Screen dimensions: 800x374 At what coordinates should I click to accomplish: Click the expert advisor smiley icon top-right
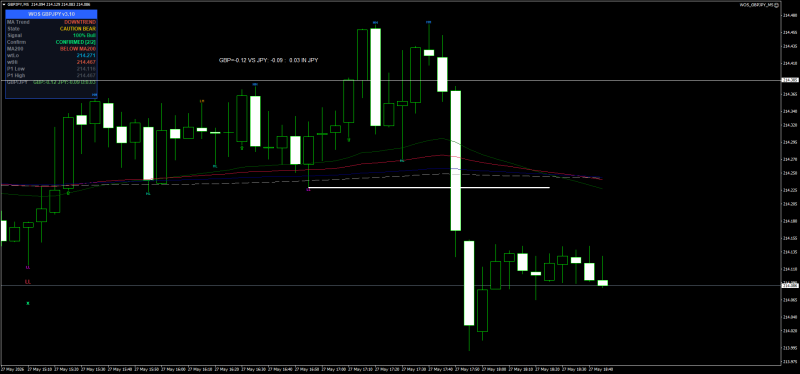[776, 5]
